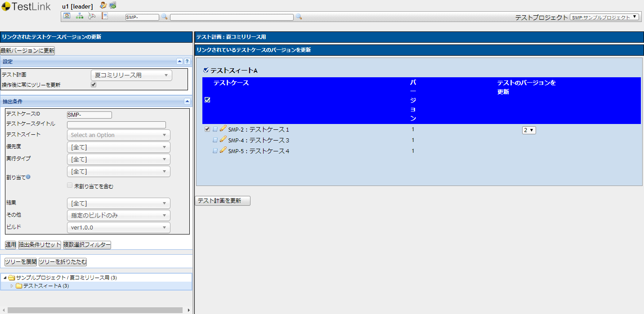Open SMP-5 : テストケース4 link
Screen dimensions: 644x314
(259, 151)
